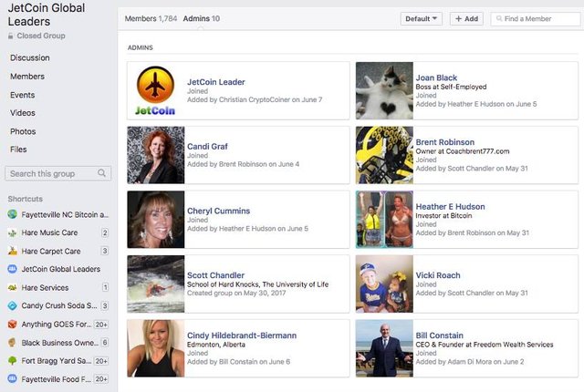
Task: Click Candy Crush Soda shortcut icon
Action: point(12,305)
